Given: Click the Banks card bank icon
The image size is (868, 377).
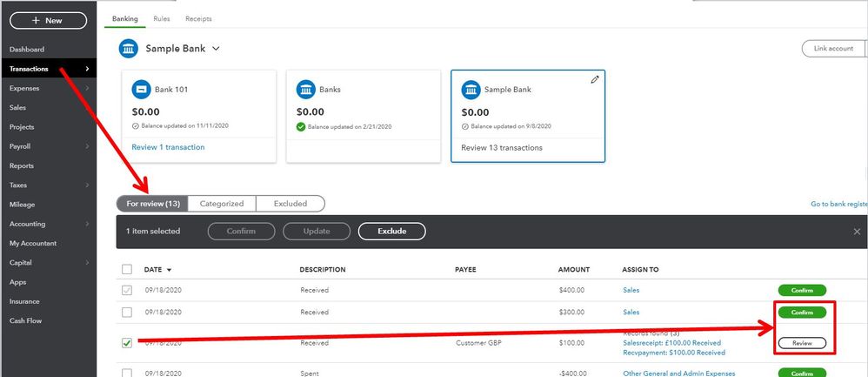Looking at the screenshot, I should pos(306,90).
